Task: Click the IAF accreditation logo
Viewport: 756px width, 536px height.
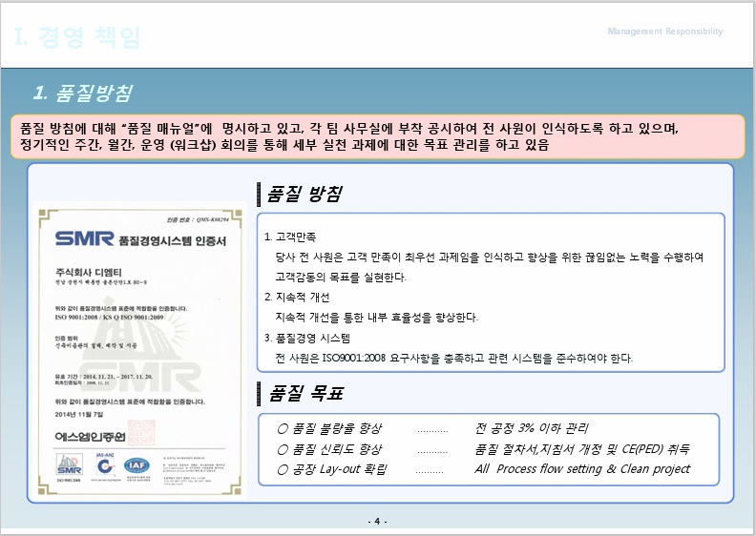Action: tap(136, 465)
